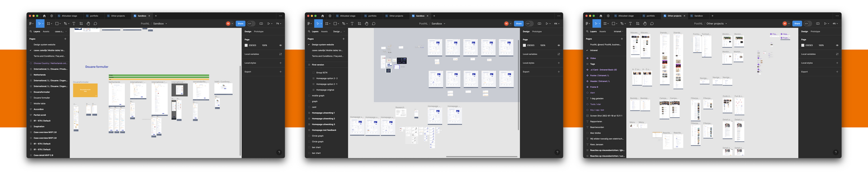Image resolution: width=868 pixels, height=177 pixels.
Task: Click Share button in middle window
Action: (x=519, y=24)
